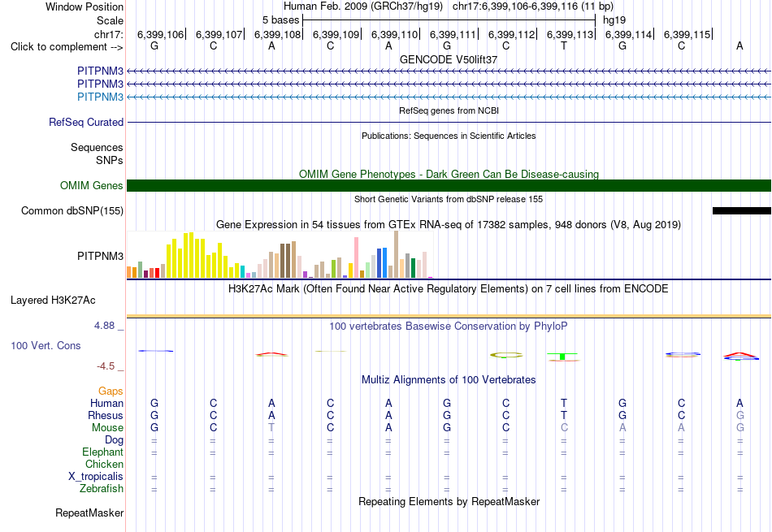
Task: Click the 'RepeatMasker' track label
Action: pos(89,513)
